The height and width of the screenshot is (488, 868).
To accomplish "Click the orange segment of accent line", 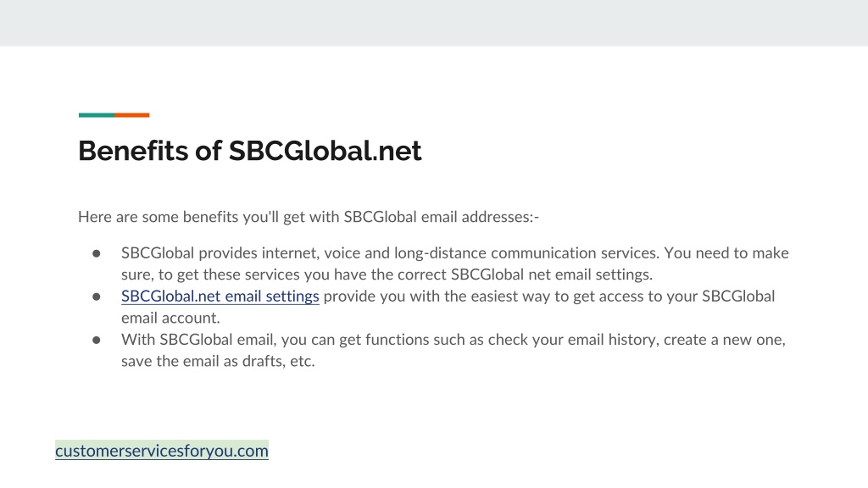I will coord(131,115).
